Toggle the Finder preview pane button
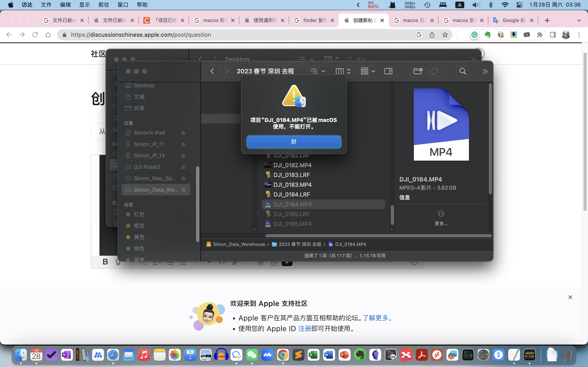This screenshot has width=588, height=367. tap(388, 71)
